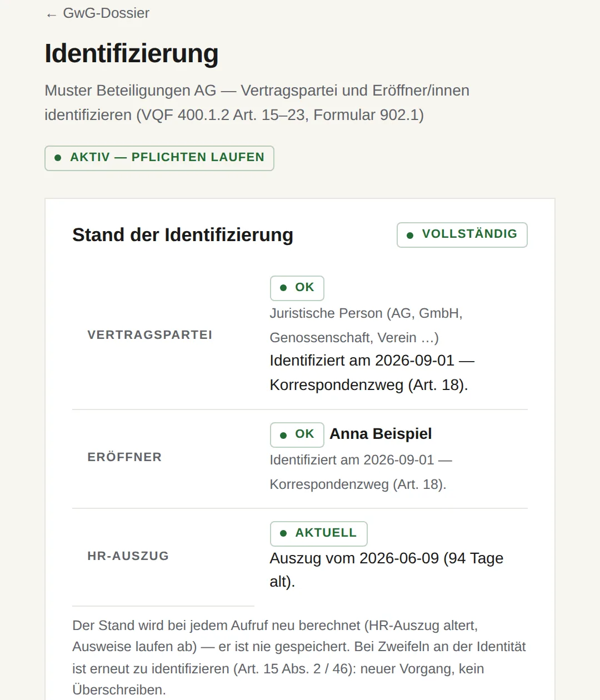The image size is (600, 700).
Task: Click the 'ERÖFFNER' row label
Action: click(x=124, y=457)
